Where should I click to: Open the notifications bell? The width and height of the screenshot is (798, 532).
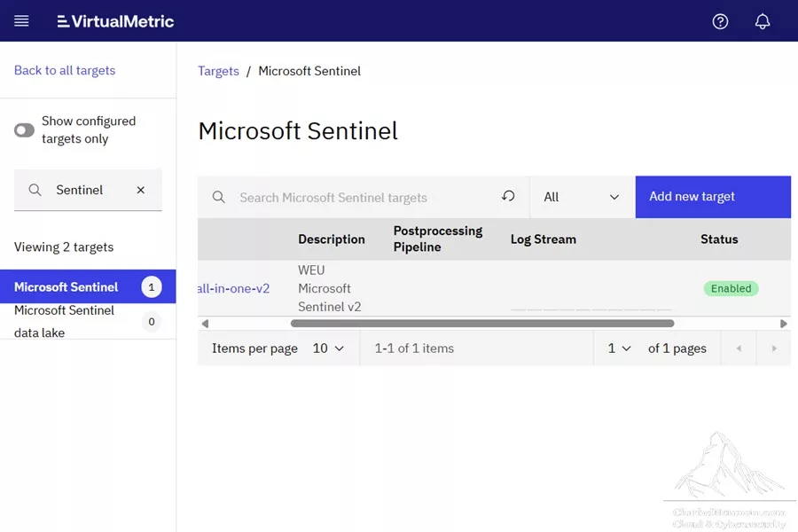[x=763, y=21]
